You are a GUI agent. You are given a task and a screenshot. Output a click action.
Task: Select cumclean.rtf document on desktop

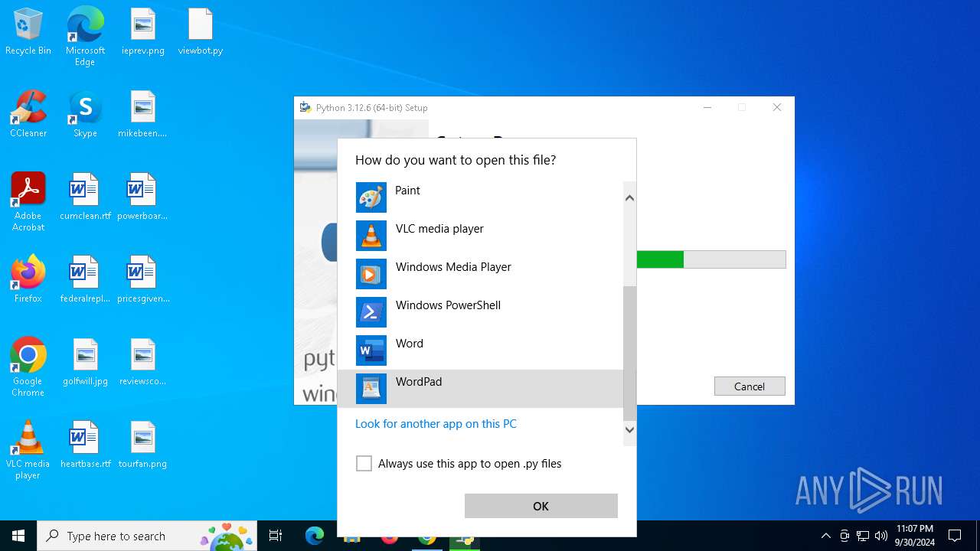click(x=85, y=197)
